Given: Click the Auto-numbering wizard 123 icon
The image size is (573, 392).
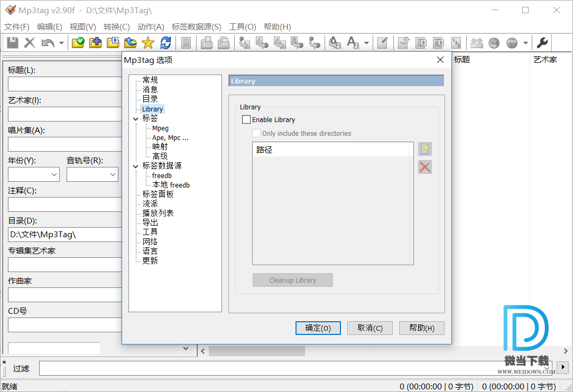Looking at the screenshot, I should (x=456, y=43).
